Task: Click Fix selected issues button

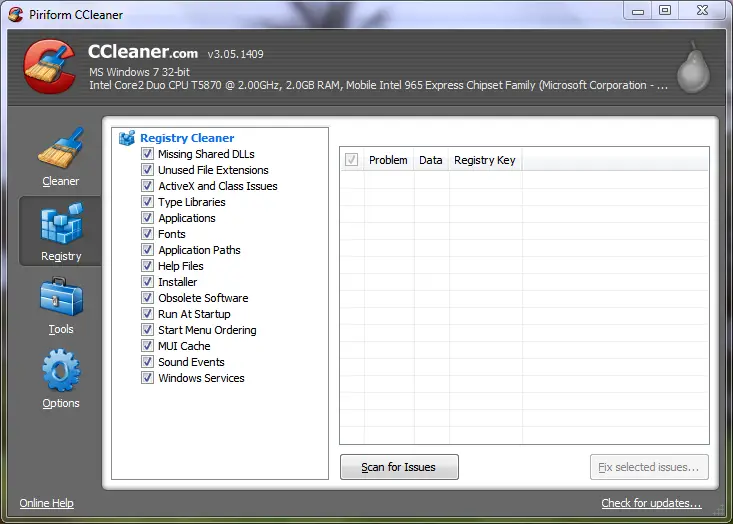Action: tap(649, 467)
